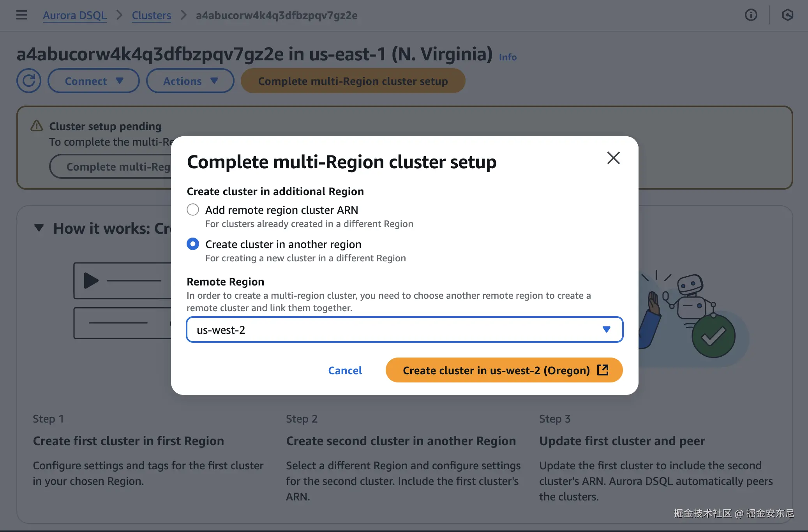
Task: Click the play icon in illustration
Action: 91,280
